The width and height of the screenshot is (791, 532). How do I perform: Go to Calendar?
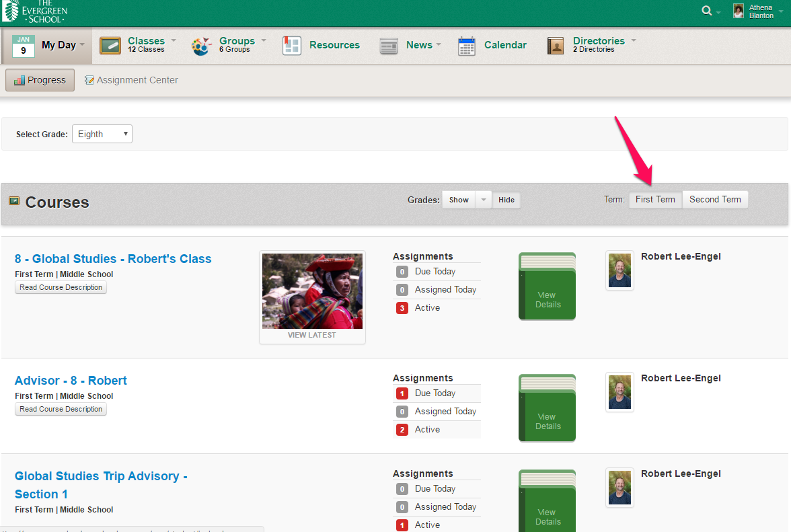click(x=505, y=45)
